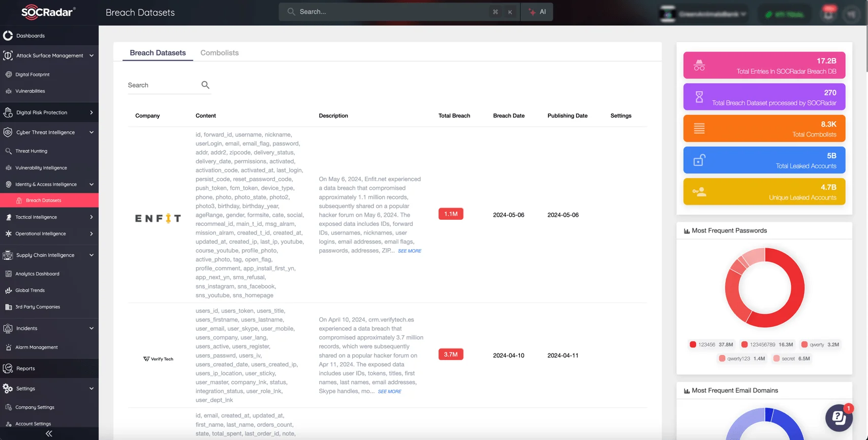Open Analytics Dashboard sidebar item
Viewport: 868px width, 440px height.
37,274
